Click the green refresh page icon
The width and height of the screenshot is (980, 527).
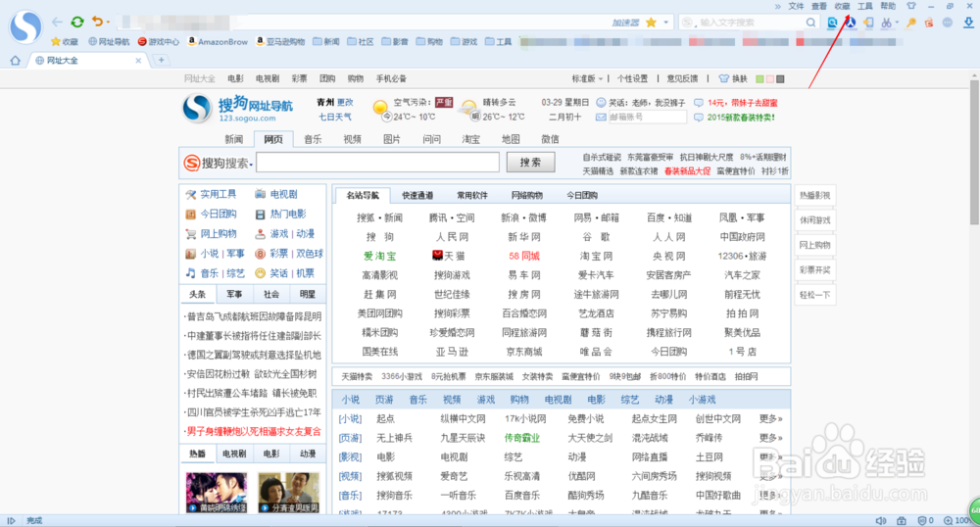tap(76, 23)
